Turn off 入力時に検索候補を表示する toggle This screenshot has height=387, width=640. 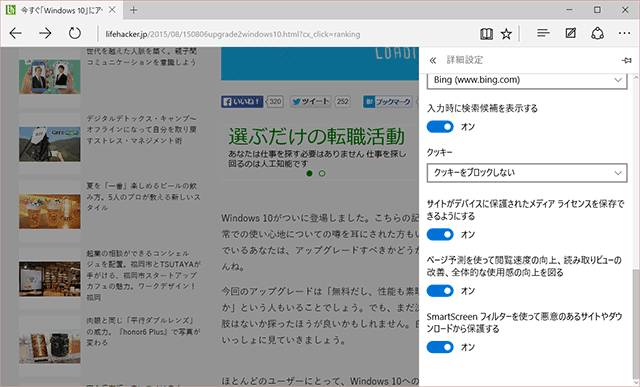coord(440,127)
